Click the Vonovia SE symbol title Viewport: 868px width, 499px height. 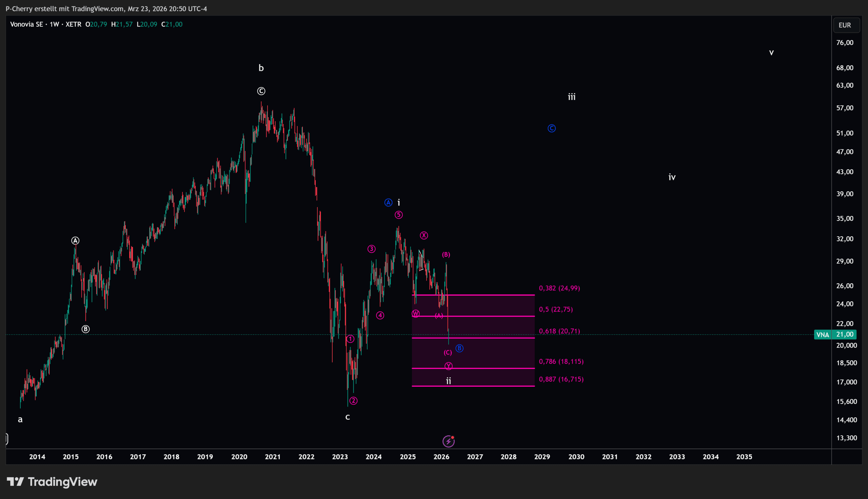pyautogui.click(x=27, y=24)
